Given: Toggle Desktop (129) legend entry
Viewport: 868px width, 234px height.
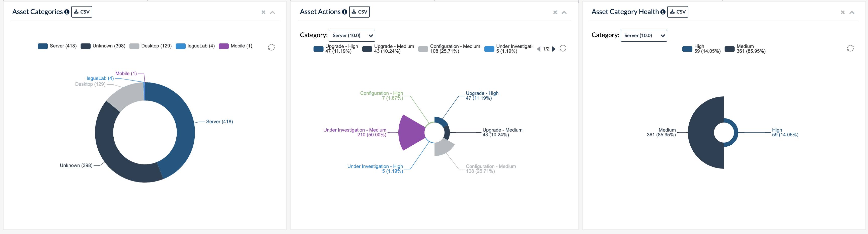Looking at the screenshot, I should coord(151,46).
